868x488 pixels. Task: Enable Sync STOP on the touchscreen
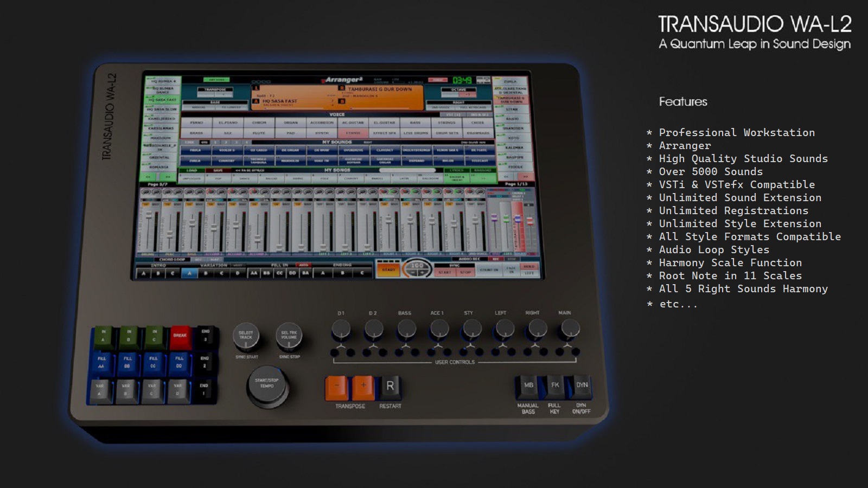(465, 272)
